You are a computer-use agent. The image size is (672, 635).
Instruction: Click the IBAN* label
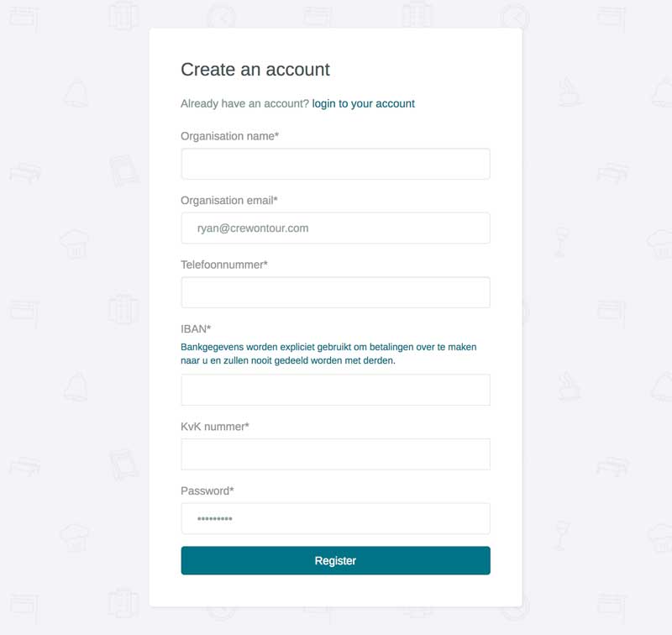[x=196, y=329]
